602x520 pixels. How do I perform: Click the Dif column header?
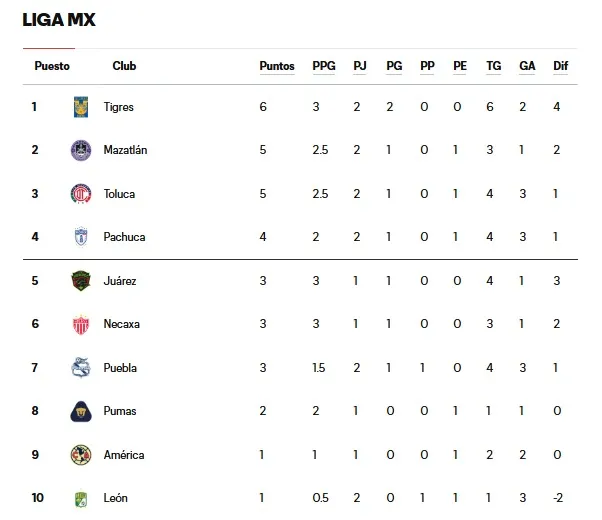[x=560, y=66]
